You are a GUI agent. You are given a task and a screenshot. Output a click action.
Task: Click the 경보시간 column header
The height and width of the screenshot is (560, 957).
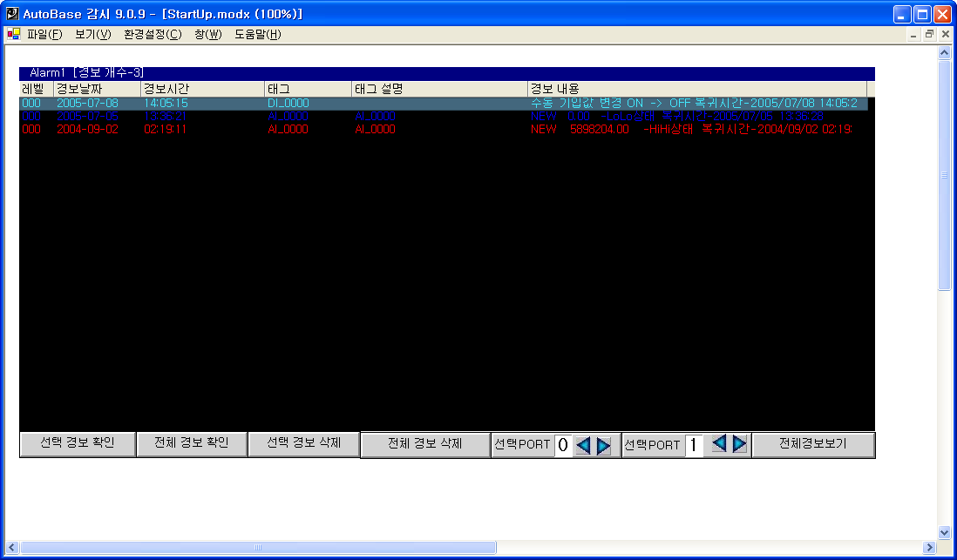tap(202, 89)
